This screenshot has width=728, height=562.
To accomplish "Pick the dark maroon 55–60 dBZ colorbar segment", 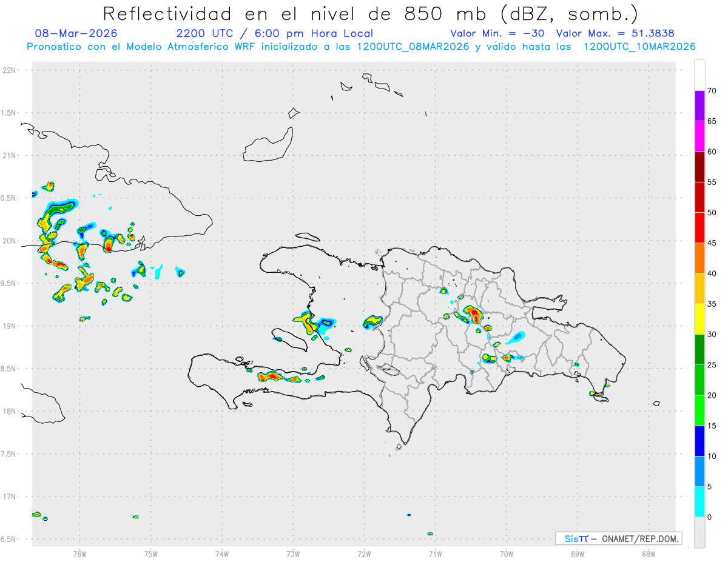I will click(x=699, y=167).
